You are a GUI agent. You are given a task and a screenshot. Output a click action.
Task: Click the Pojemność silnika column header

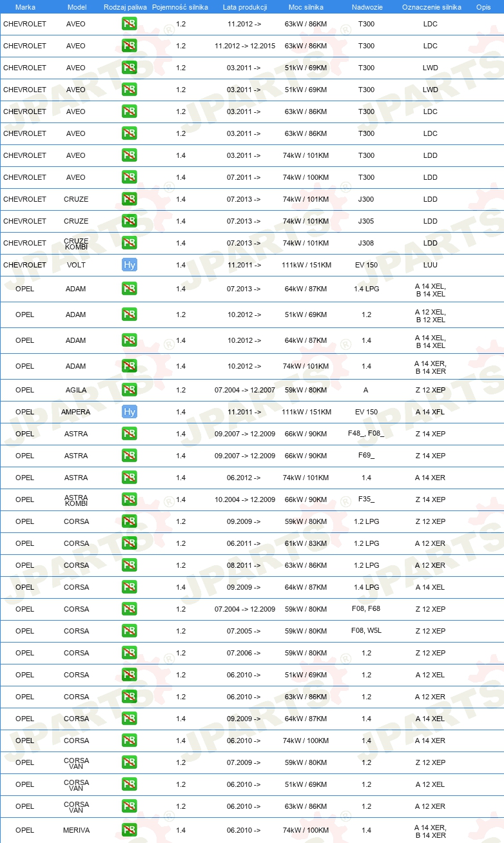[x=180, y=7]
